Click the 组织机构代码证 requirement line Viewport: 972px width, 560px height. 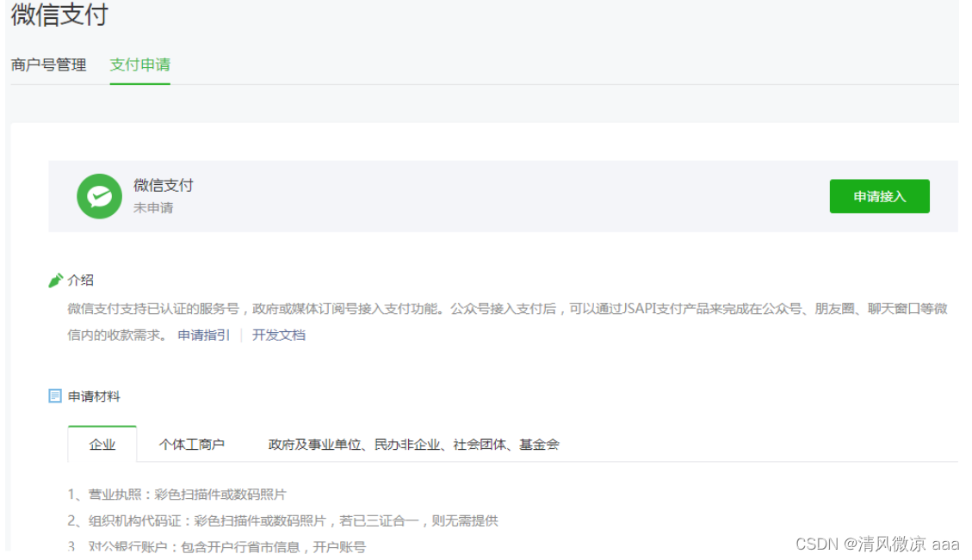[282, 521]
